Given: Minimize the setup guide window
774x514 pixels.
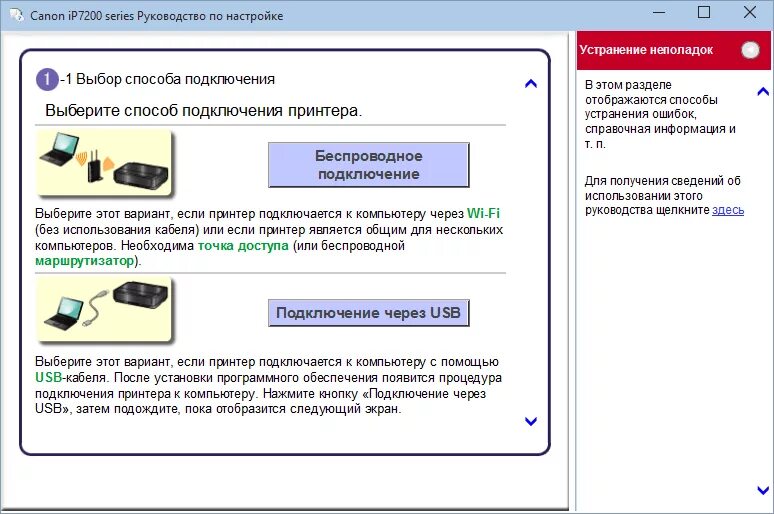Looking at the screenshot, I should click(659, 13).
